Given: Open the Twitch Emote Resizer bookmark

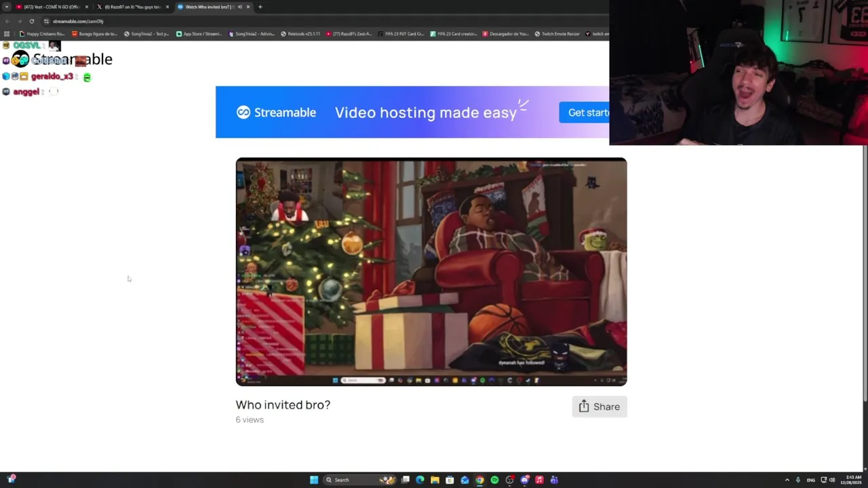Looking at the screenshot, I should [x=557, y=34].
